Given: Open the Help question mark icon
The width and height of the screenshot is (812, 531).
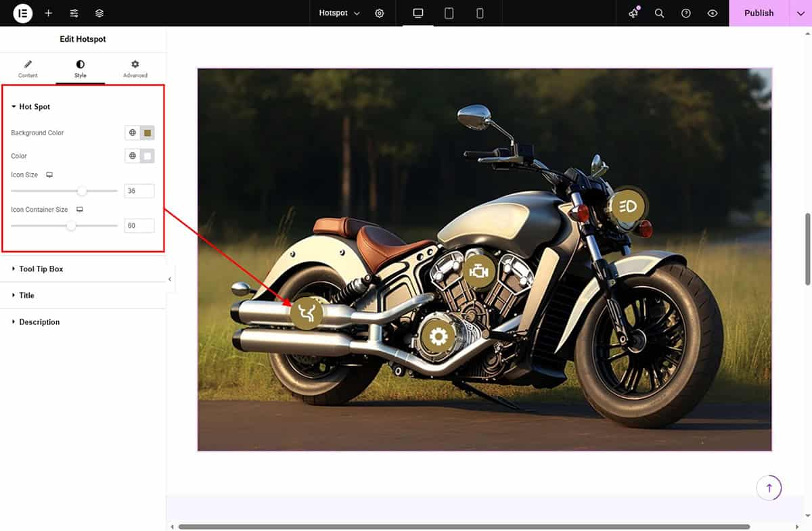Looking at the screenshot, I should coord(686,13).
